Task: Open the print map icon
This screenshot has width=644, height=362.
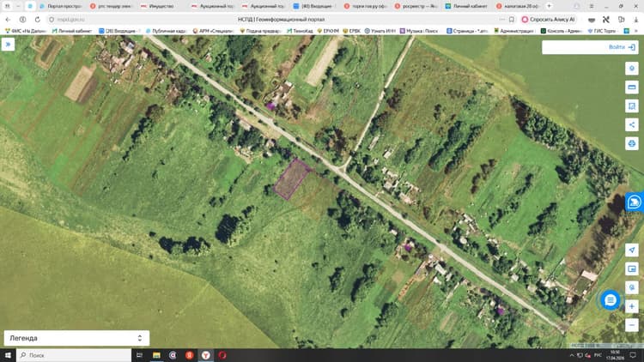Action: point(632,143)
